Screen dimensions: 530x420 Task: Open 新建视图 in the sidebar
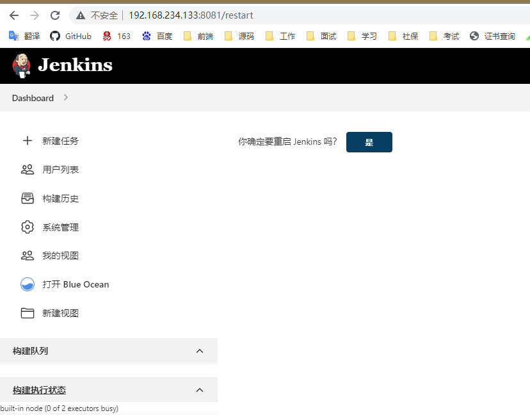(61, 313)
